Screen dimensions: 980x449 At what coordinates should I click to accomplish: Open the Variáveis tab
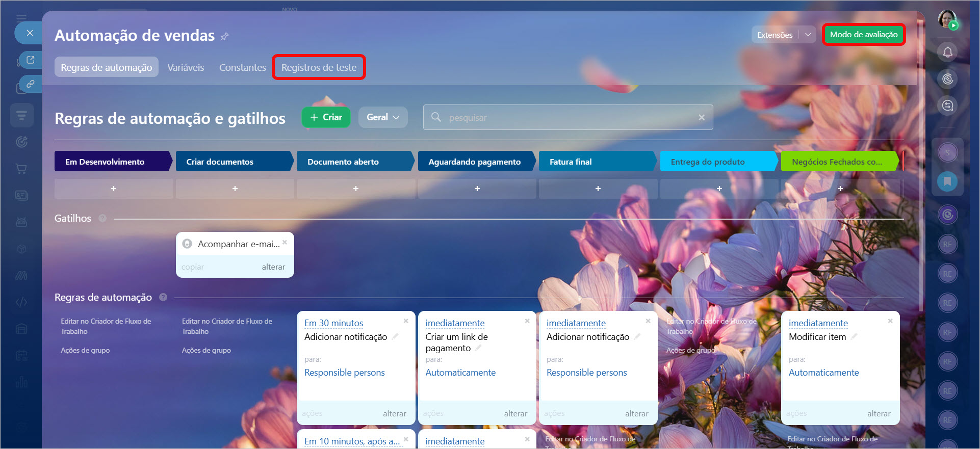pyautogui.click(x=186, y=67)
